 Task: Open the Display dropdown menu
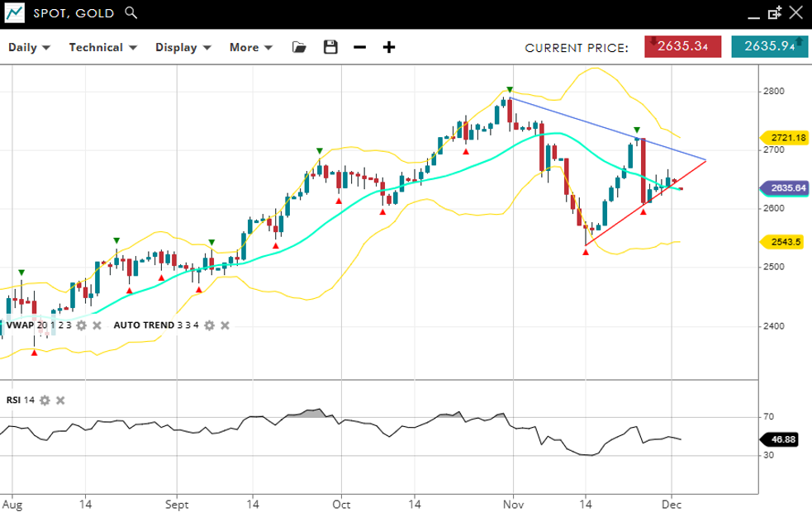tap(183, 47)
